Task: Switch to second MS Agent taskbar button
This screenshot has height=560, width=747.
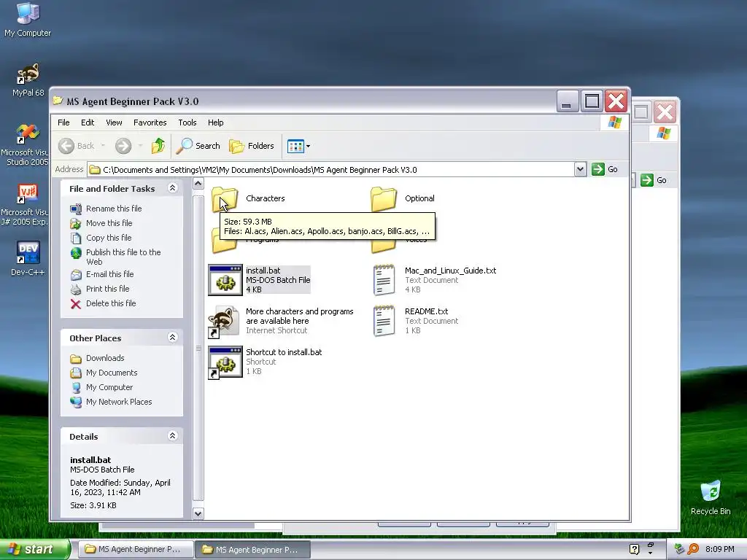Action: coord(252,550)
